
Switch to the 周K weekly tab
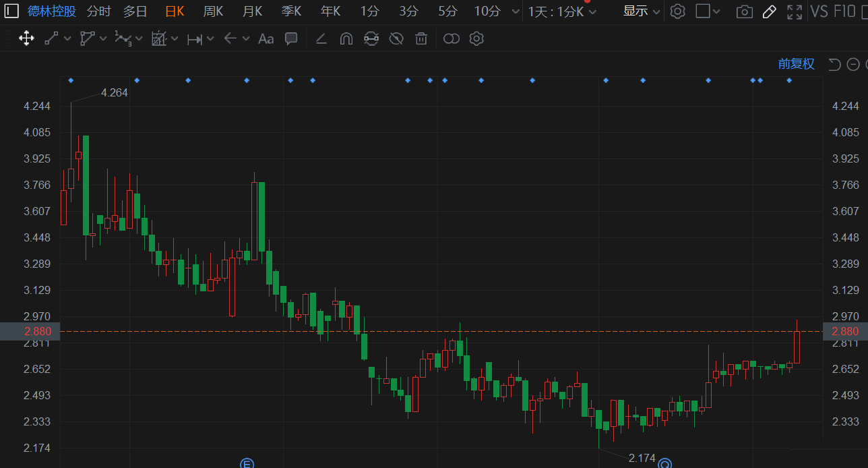213,11
